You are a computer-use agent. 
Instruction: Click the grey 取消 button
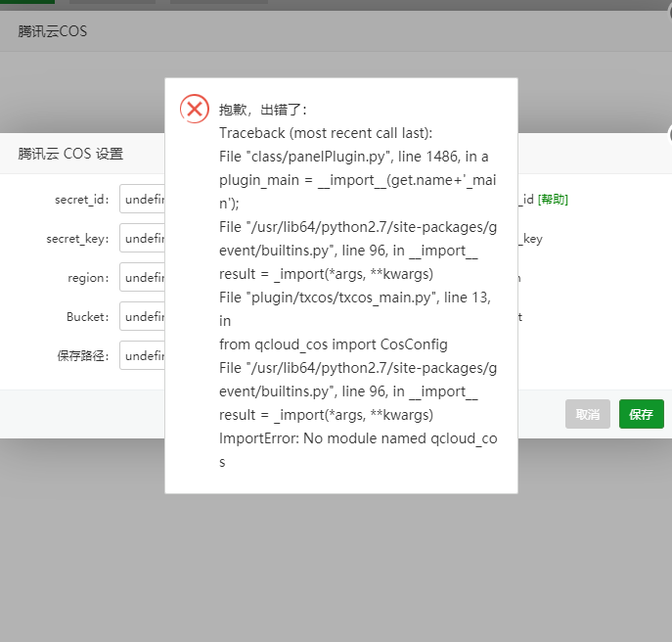pyautogui.click(x=588, y=414)
